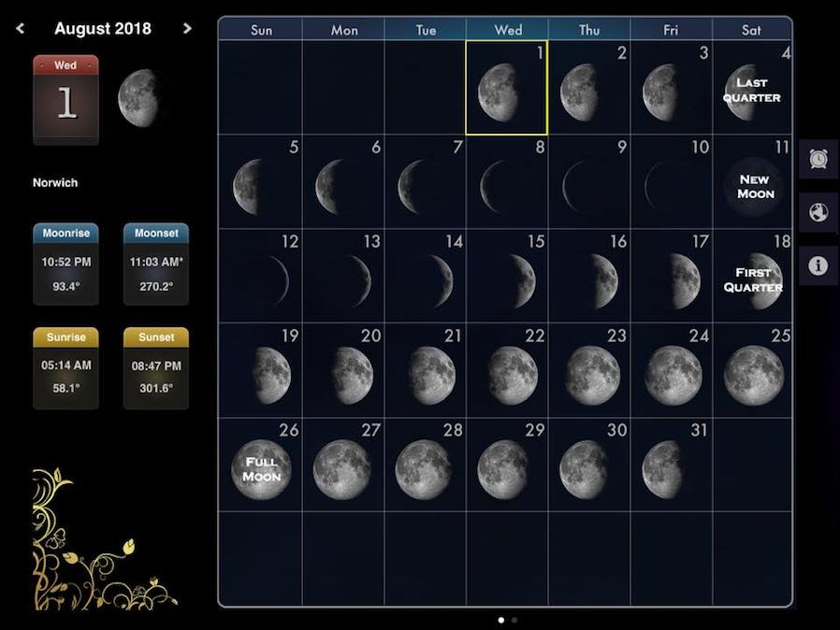840x630 pixels.
Task: Go to previous month with left arrow
Action: tap(21, 28)
